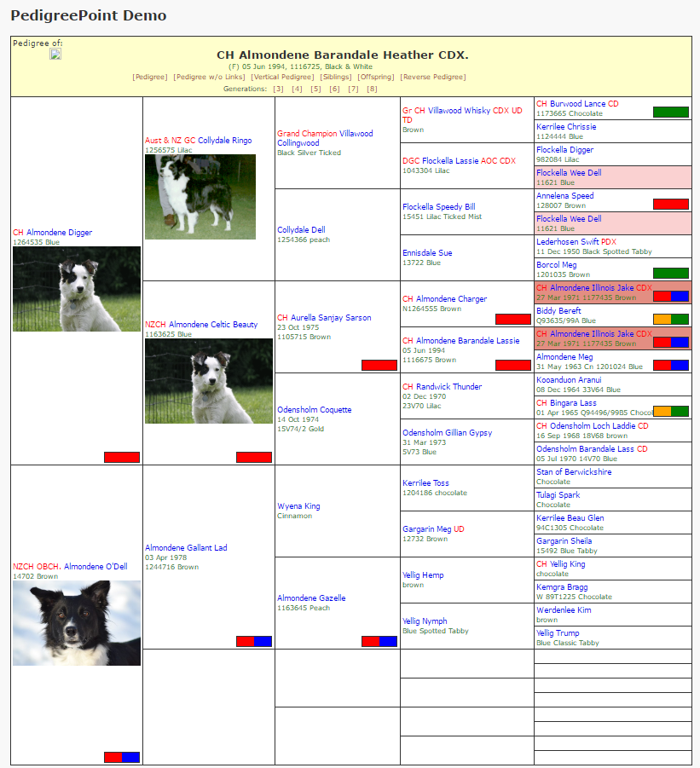Switch to the [Vertical Pedigree] view
The width and height of the screenshot is (700, 768).
tap(283, 77)
